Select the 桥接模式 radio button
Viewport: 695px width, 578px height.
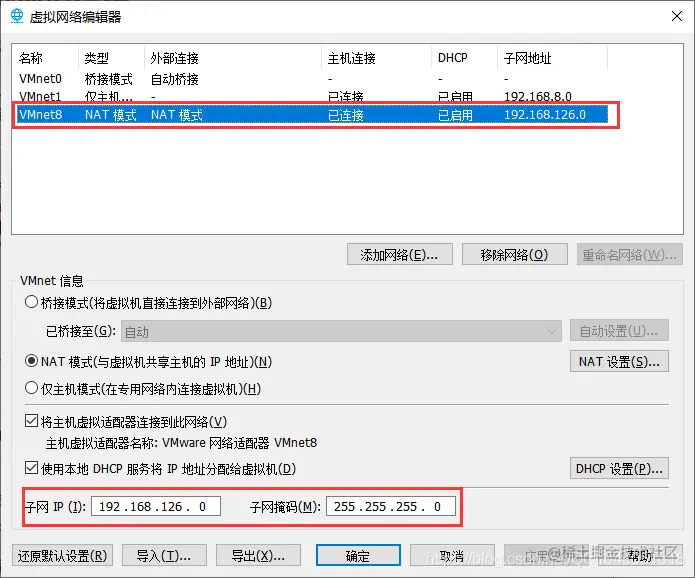(x=31, y=302)
